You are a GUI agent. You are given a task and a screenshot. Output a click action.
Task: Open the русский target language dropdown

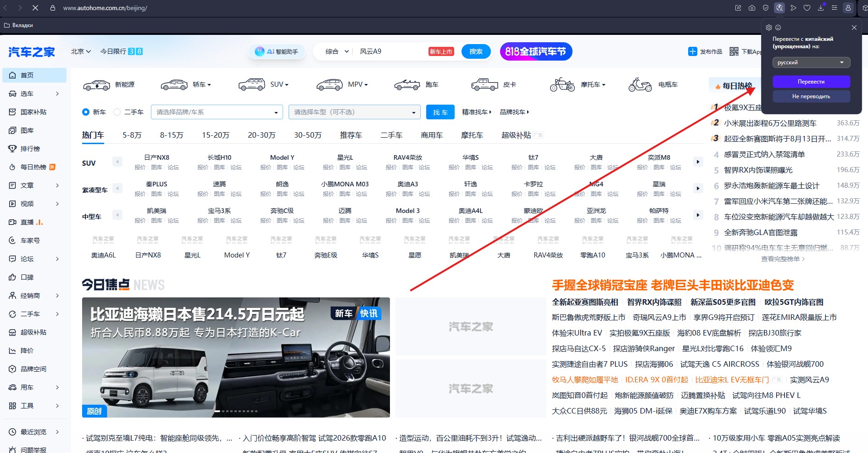pos(811,62)
